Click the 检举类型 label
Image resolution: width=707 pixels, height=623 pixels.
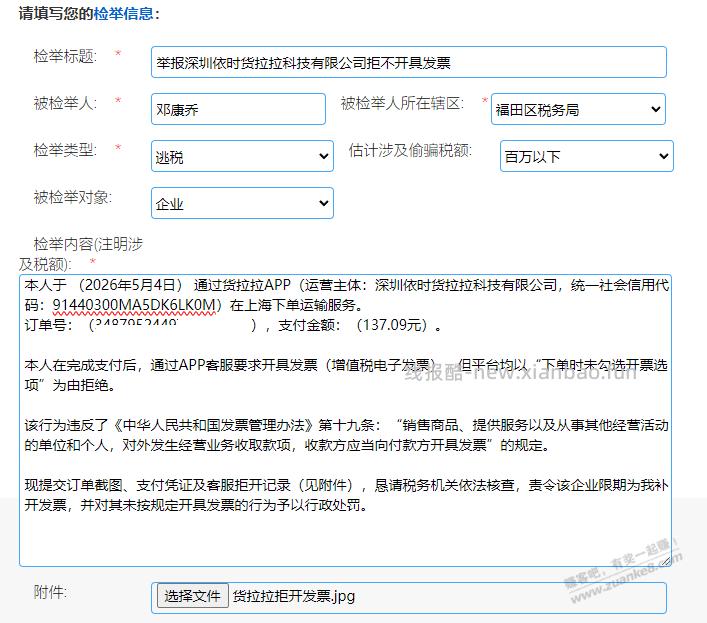tap(65, 150)
